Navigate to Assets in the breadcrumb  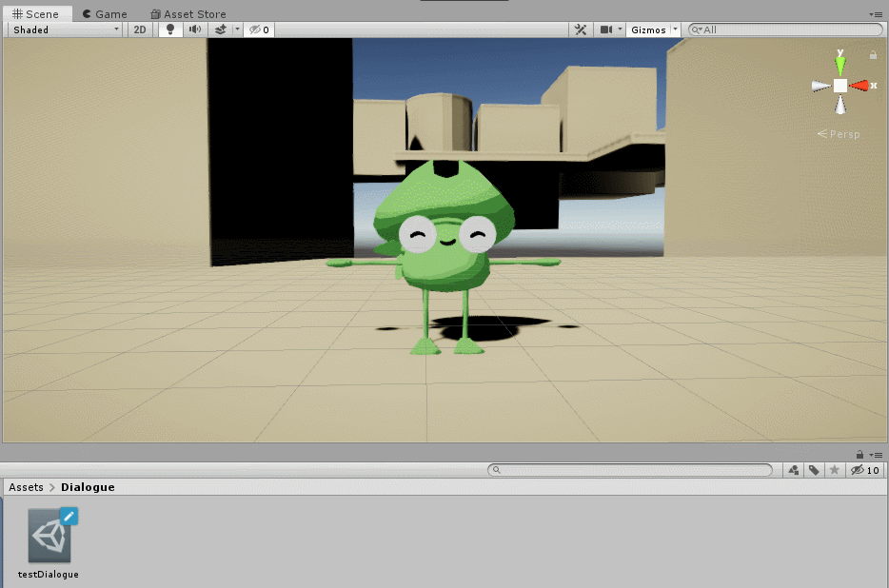tap(26, 487)
